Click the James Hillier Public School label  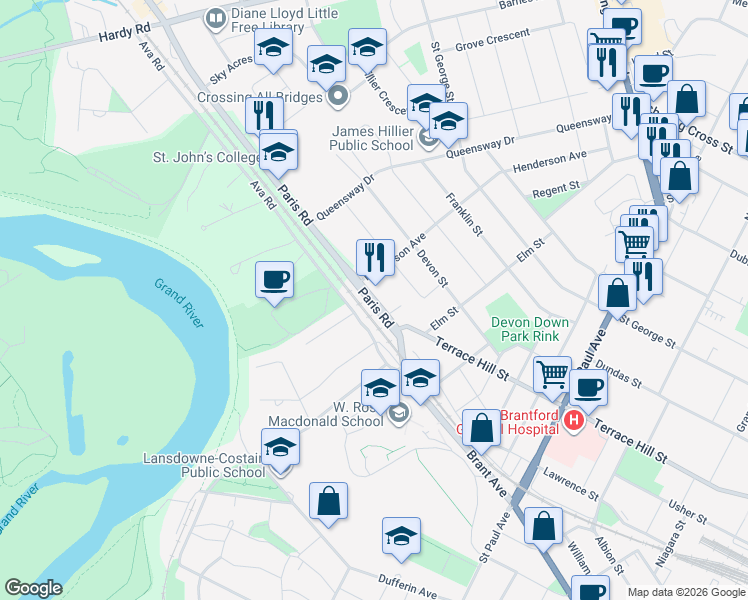(x=372, y=138)
